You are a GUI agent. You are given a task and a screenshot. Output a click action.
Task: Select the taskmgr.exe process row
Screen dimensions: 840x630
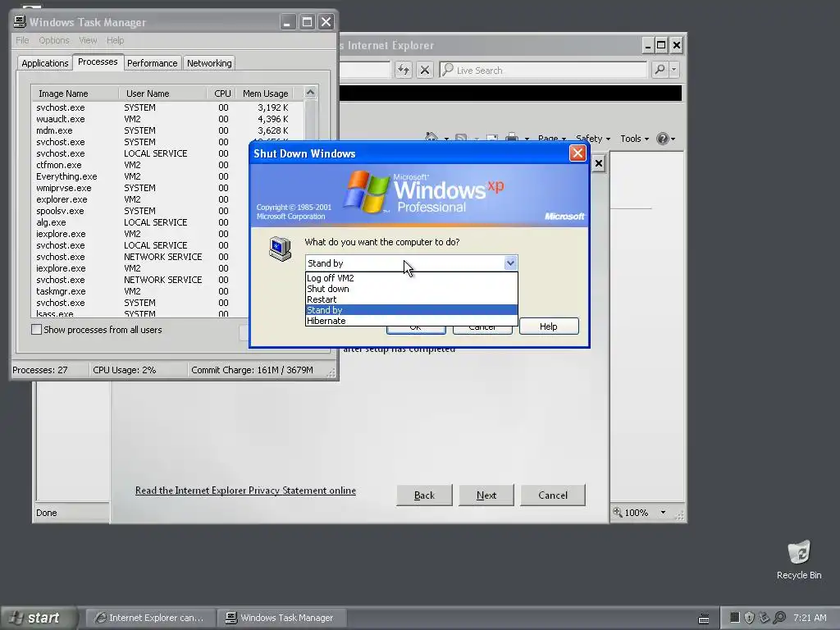[140, 291]
